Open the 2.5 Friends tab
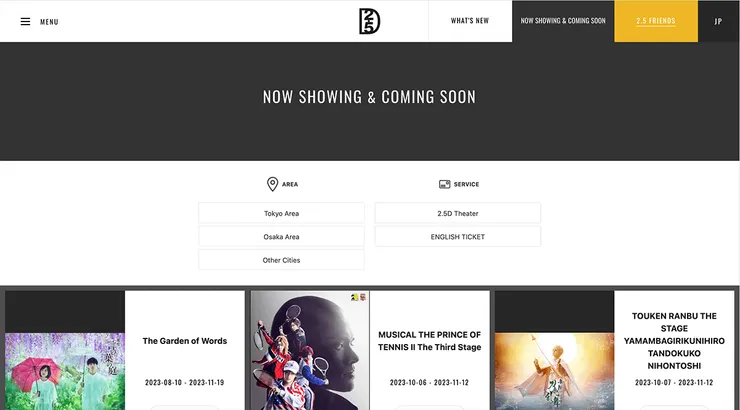Image resolution: width=740 pixels, height=410 pixels. [x=656, y=21]
